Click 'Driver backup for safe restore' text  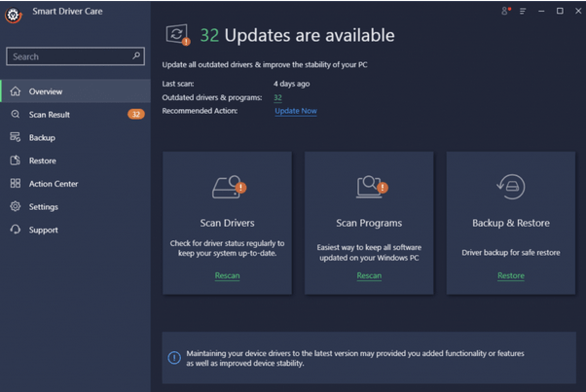coord(511,253)
